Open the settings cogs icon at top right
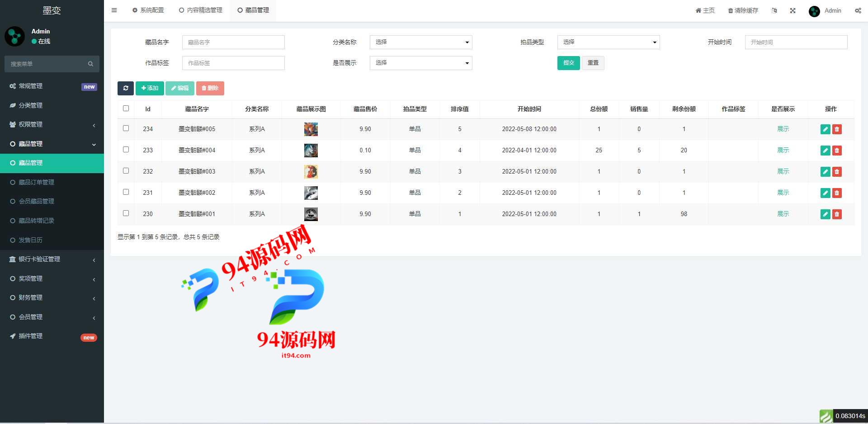Viewport: 868px width, 424px height. [x=858, y=10]
